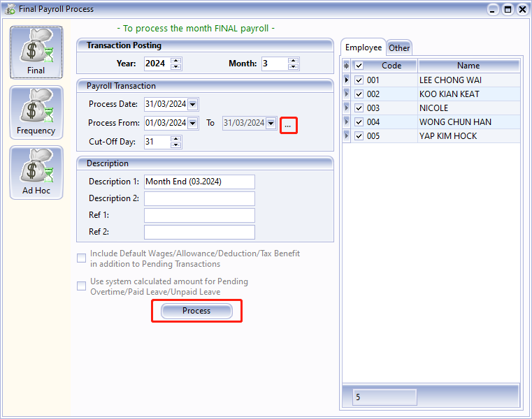Click grid asterisk icon beside Code header
Screen dimensions: 532x419
point(346,66)
